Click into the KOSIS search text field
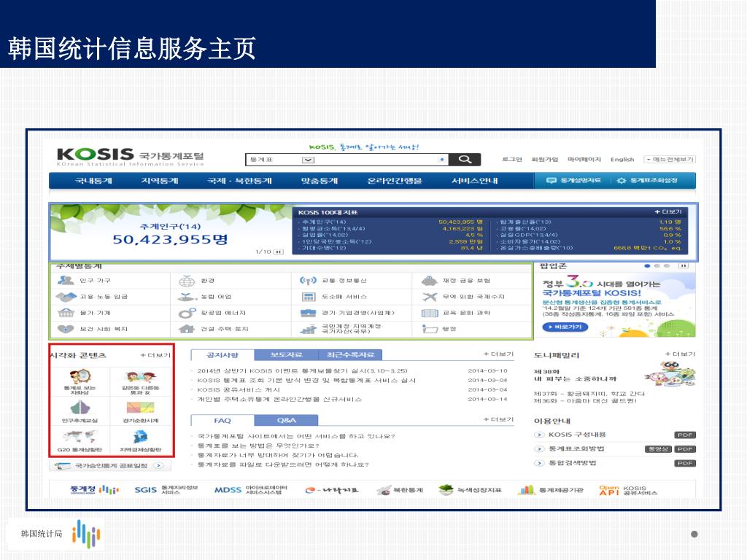 tap(375, 160)
